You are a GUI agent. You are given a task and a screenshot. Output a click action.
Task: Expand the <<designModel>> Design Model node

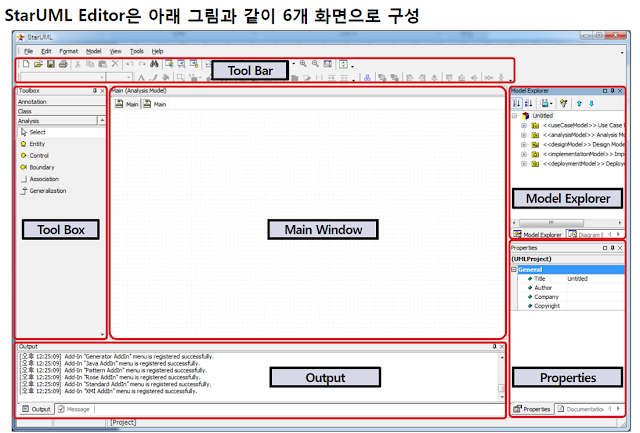coord(524,144)
